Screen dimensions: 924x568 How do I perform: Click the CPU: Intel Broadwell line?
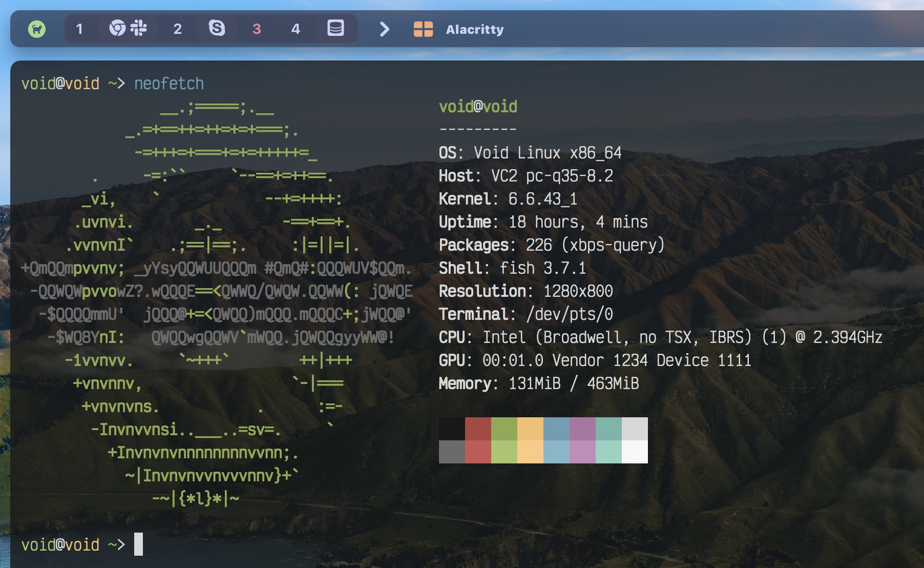pyautogui.click(x=661, y=337)
